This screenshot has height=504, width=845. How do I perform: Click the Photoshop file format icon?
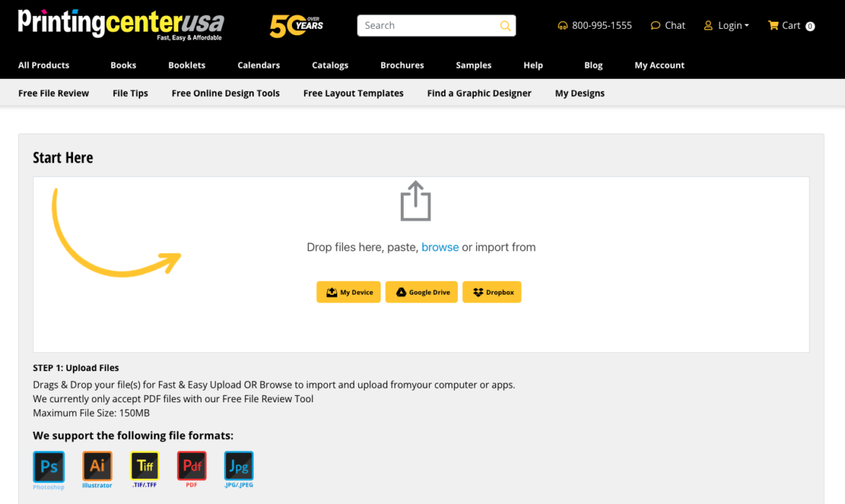[48, 466]
